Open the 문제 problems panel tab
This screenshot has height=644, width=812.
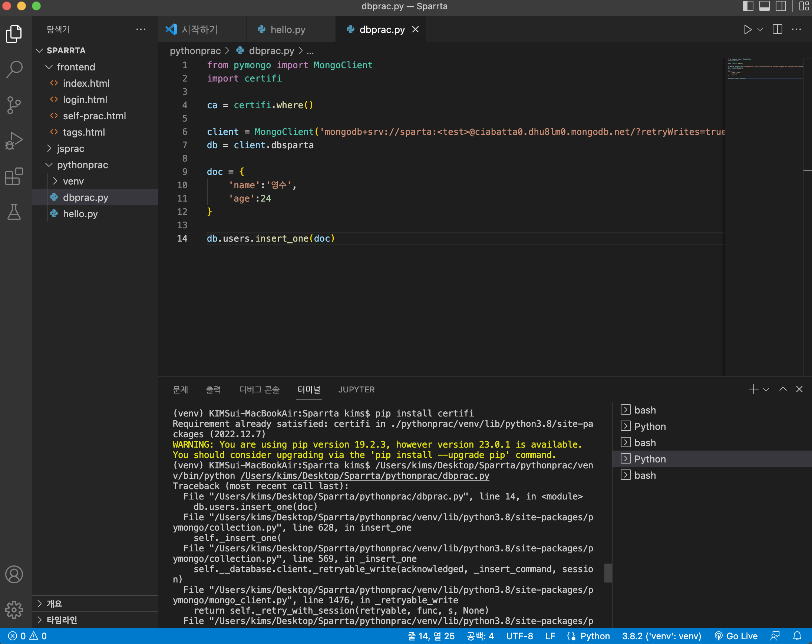180,389
